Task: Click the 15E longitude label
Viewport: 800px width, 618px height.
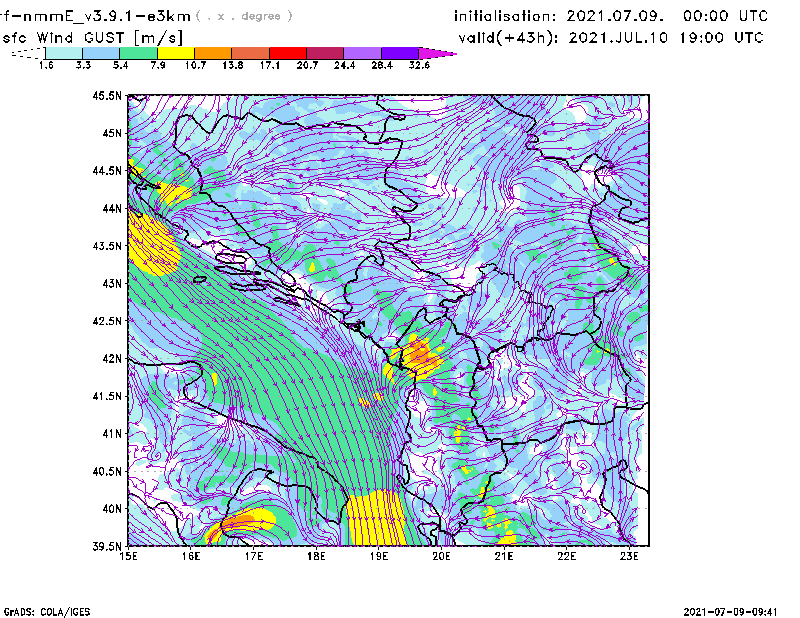Action: pyautogui.click(x=128, y=556)
